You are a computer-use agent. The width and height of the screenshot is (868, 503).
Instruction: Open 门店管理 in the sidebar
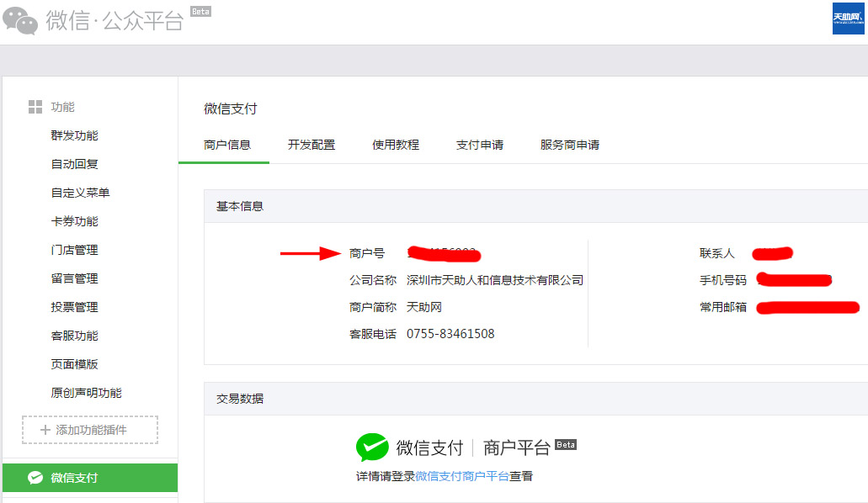(74, 250)
